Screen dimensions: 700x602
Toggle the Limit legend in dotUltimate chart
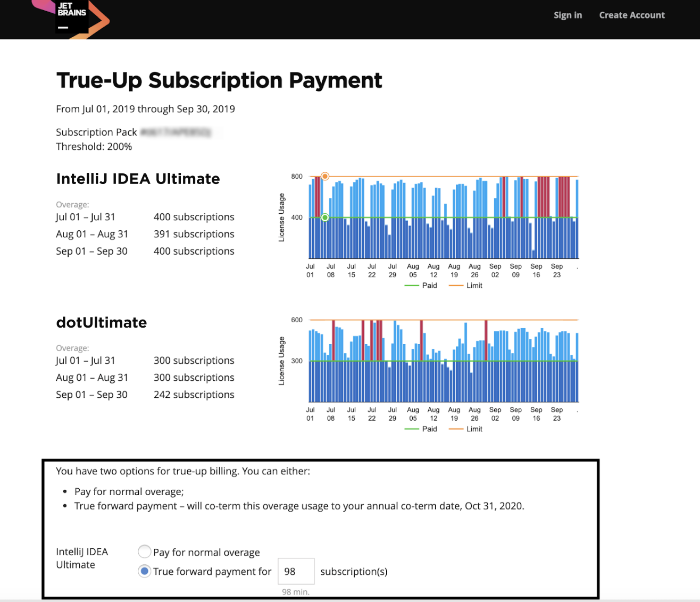point(465,429)
